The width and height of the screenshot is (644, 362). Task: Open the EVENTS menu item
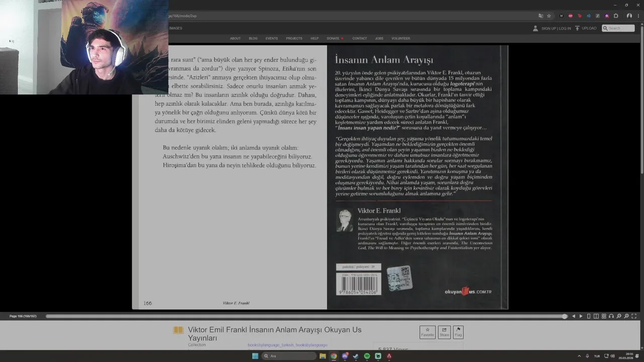[x=272, y=38]
